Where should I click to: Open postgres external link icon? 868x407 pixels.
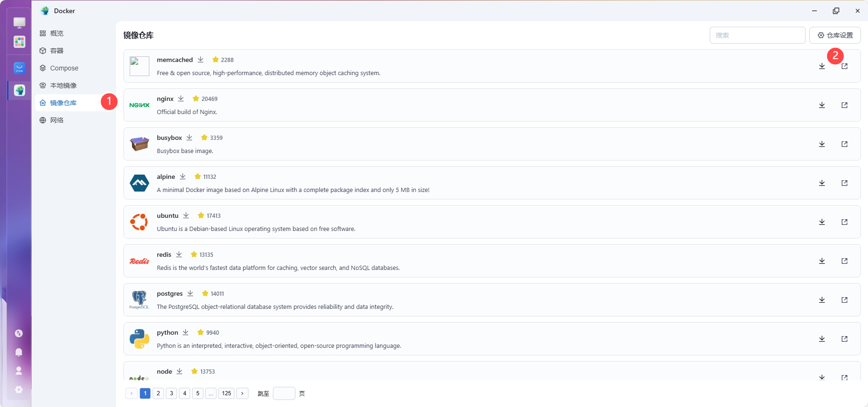coord(845,300)
